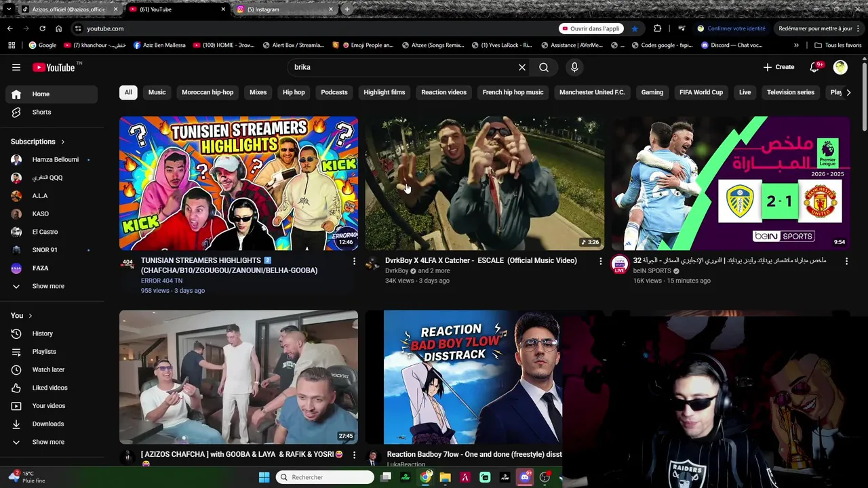
Task: Open beIN Sports match summary thumbnail
Action: pos(730,183)
